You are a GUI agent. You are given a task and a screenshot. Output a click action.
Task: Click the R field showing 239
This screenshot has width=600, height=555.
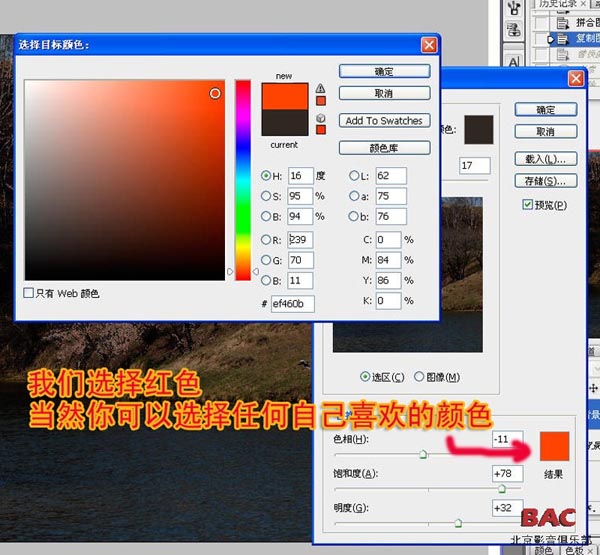pyautogui.click(x=300, y=240)
